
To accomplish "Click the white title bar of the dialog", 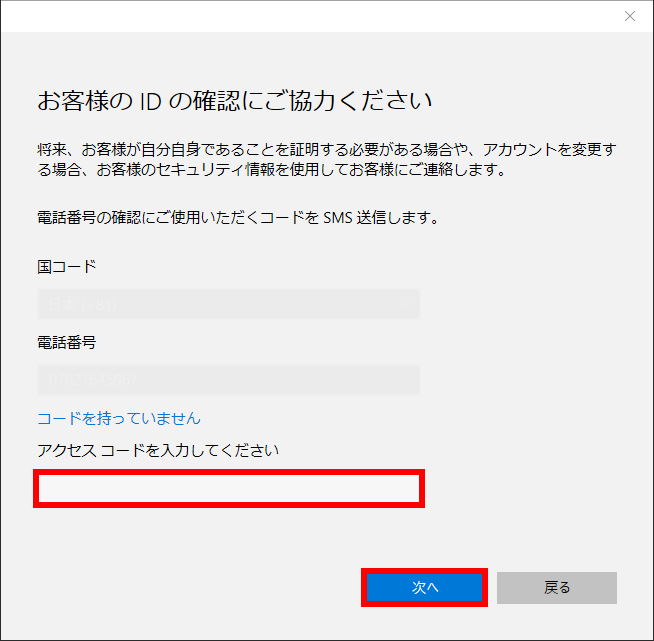I will [300, 16].
